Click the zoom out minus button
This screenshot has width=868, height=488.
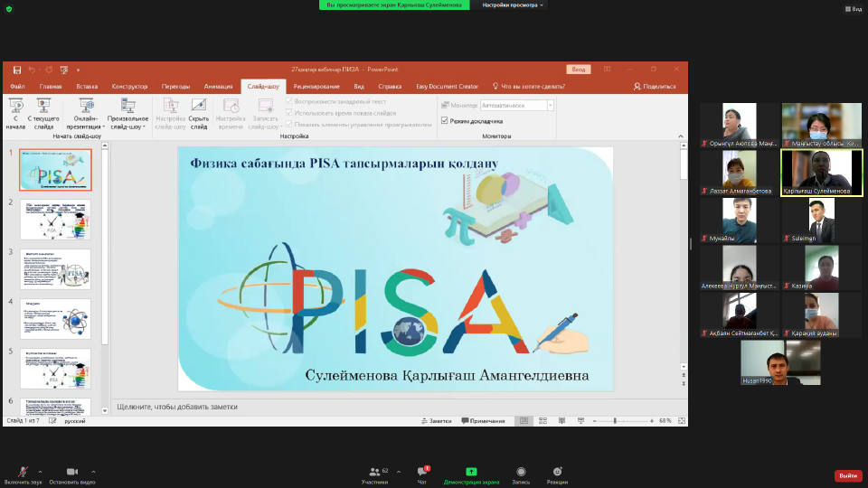click(x=595, y=421)
